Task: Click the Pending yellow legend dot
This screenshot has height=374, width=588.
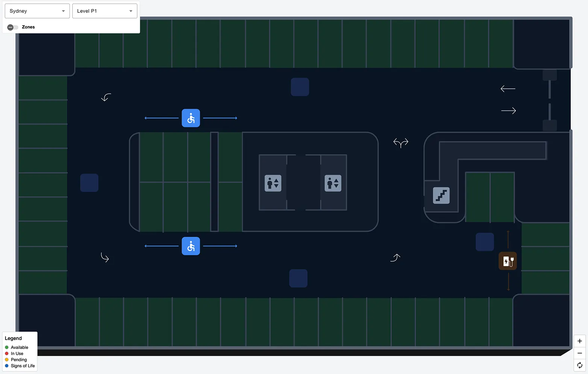Action: [7, 360]
